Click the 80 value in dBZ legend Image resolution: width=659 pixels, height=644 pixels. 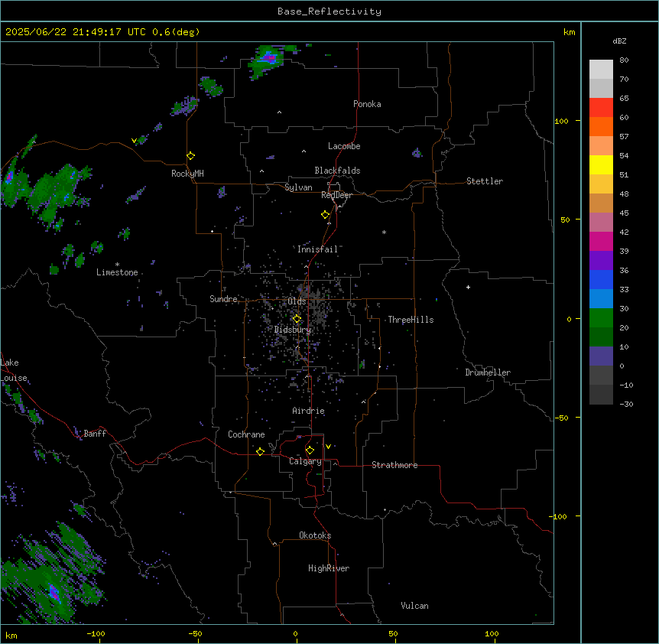pyautogui.click(x=624, y=60)
